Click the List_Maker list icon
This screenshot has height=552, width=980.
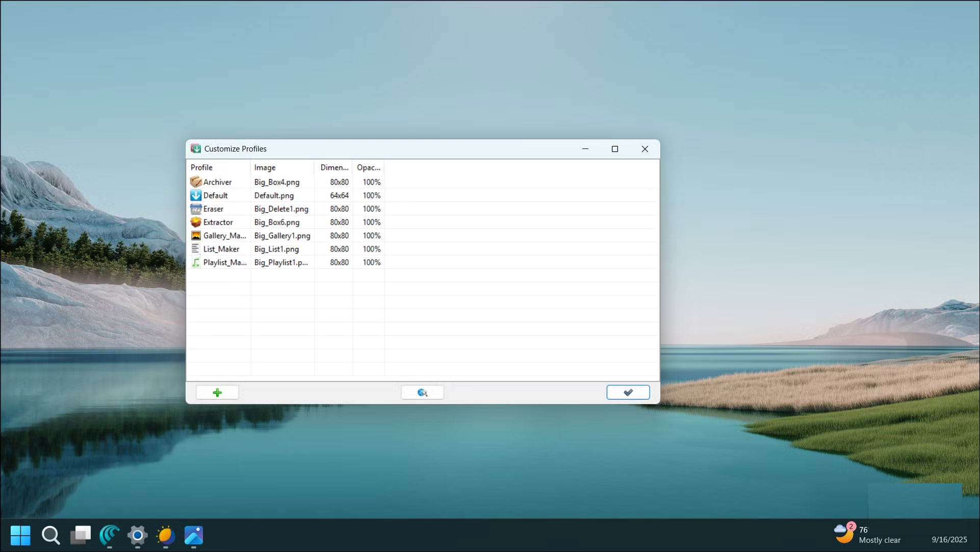(x=196, y=248)
